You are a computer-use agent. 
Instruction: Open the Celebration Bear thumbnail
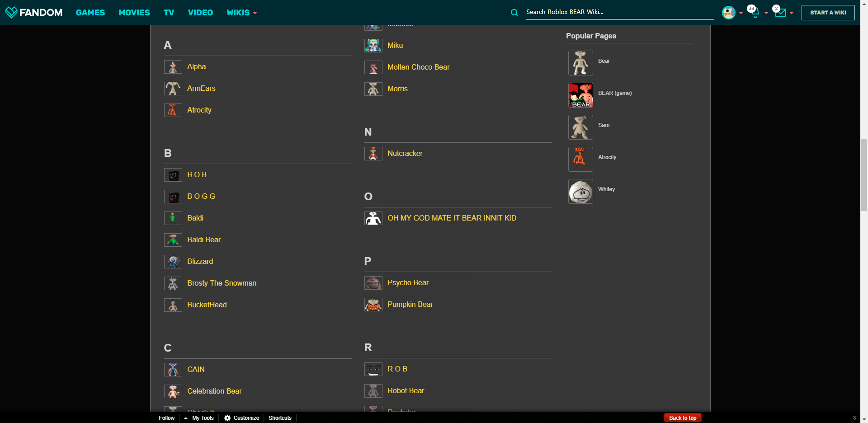pos(173,391)
